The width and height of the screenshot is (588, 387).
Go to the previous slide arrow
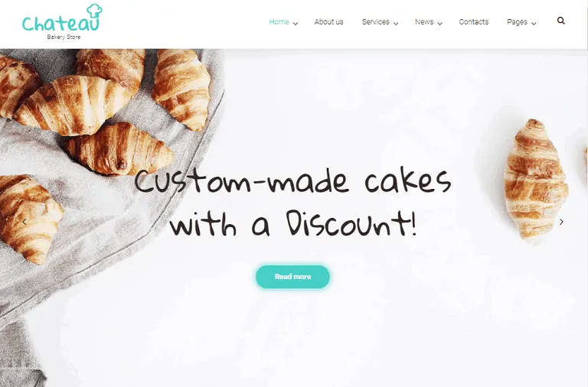24,222
